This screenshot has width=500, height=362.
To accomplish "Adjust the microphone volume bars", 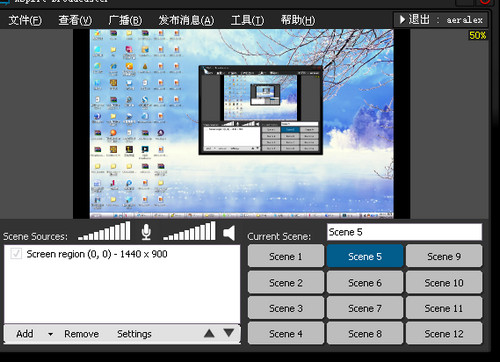I will (104, 231).
